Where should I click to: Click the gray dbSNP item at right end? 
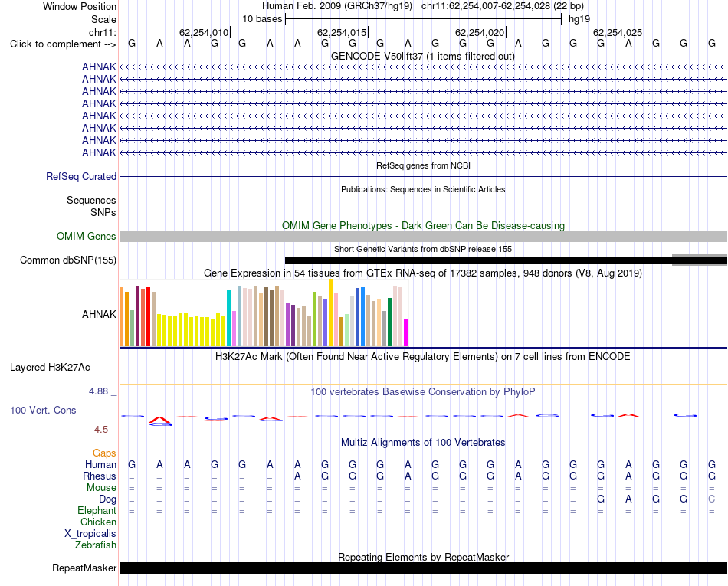[700, 260]
